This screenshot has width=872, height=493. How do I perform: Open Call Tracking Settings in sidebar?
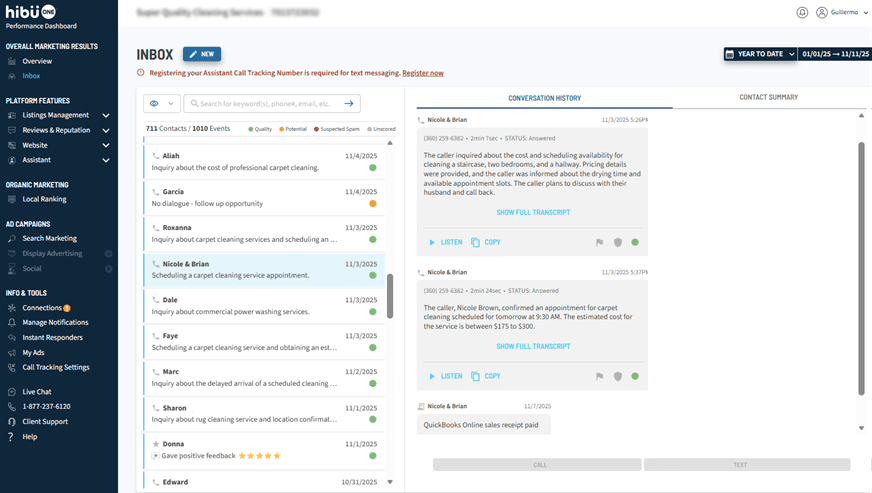coord(55,367)
